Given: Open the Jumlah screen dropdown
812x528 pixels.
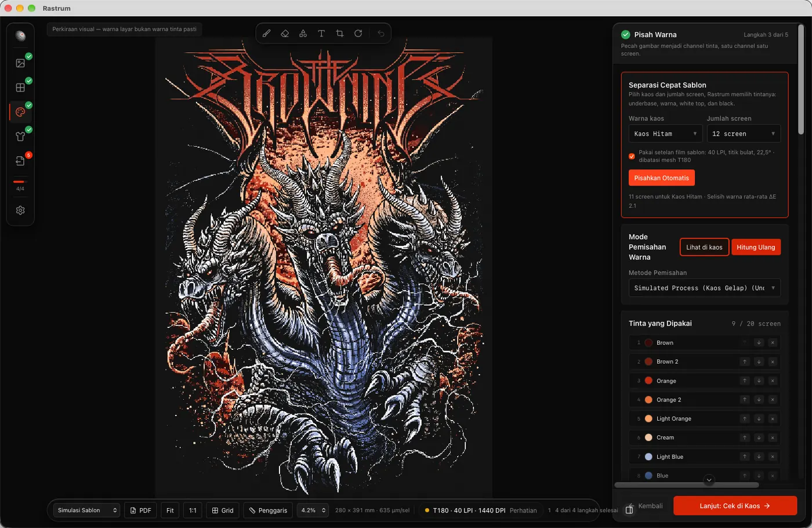Looking at the screenshot, I should tap(744, 133).
